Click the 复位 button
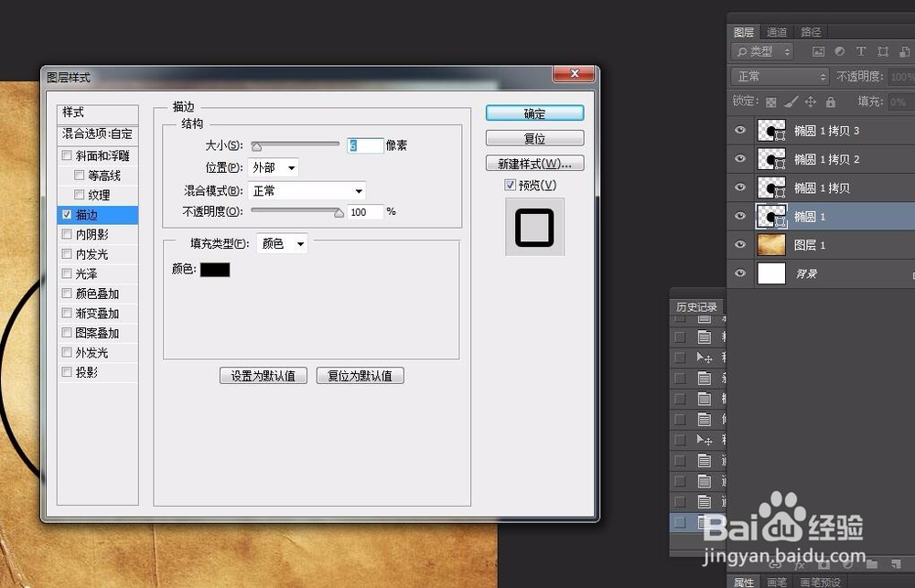915x588 pixels. (x=534, y=138)
